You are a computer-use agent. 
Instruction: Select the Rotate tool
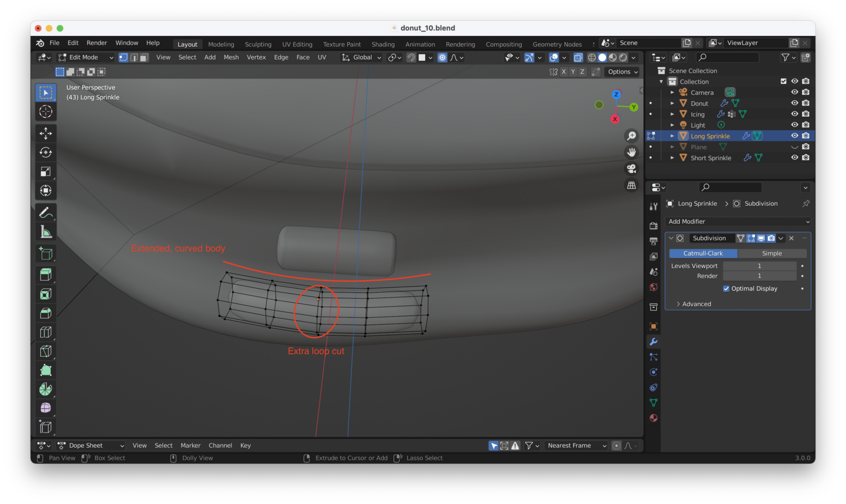(46, 152)
